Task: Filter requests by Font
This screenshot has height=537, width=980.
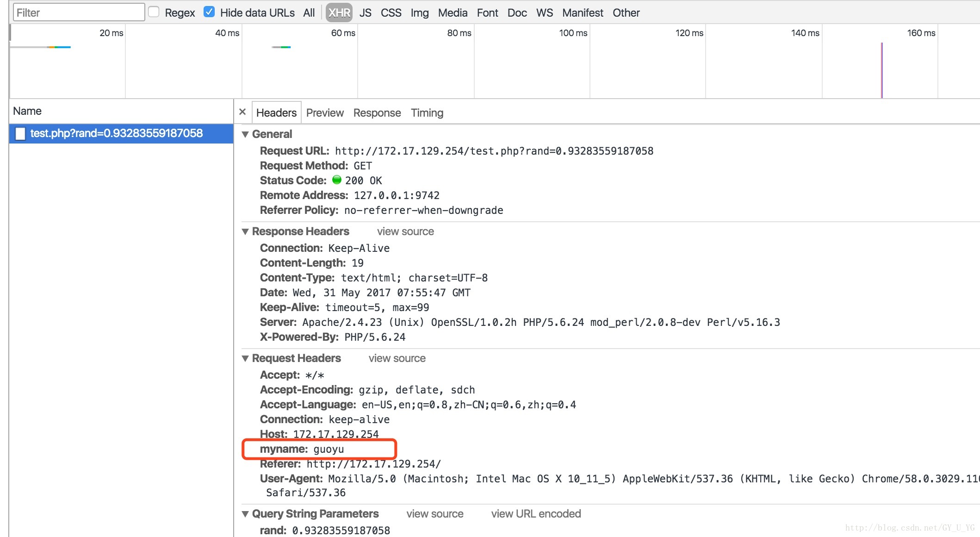Action: point(487,13)
